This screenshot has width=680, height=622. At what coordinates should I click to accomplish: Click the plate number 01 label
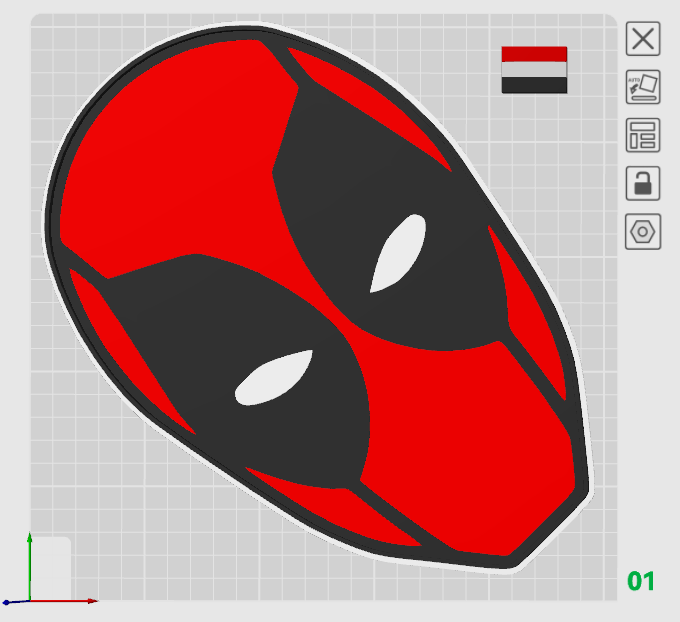tap(641, 581)
